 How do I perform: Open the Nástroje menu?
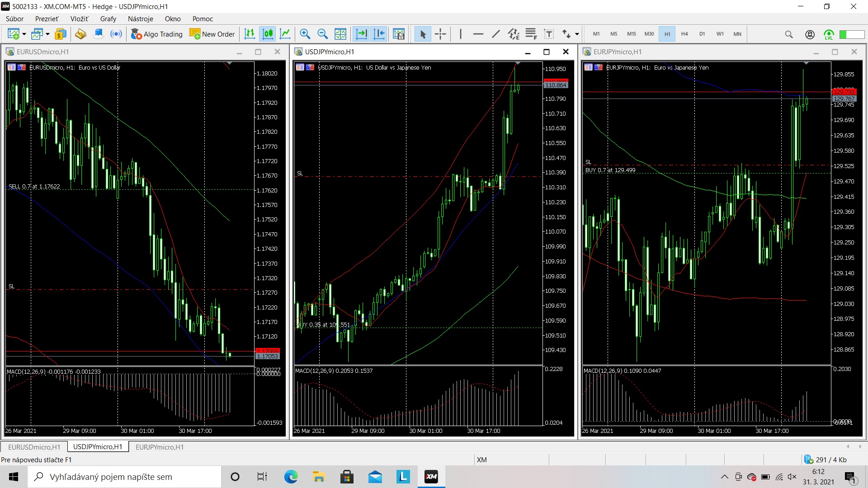click(x=141, y=19)
